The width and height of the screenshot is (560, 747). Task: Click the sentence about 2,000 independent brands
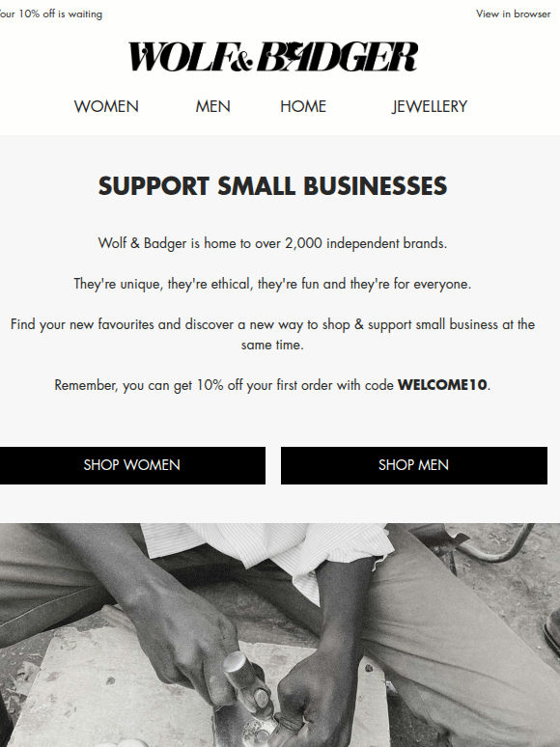272,243
